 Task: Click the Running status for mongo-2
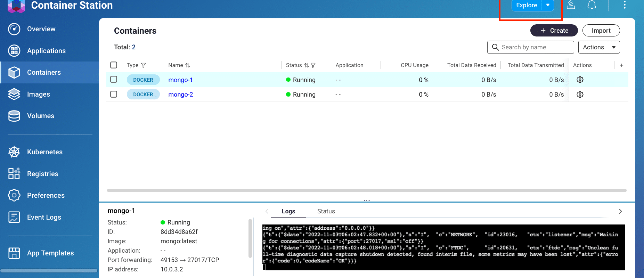coord(301,95)
